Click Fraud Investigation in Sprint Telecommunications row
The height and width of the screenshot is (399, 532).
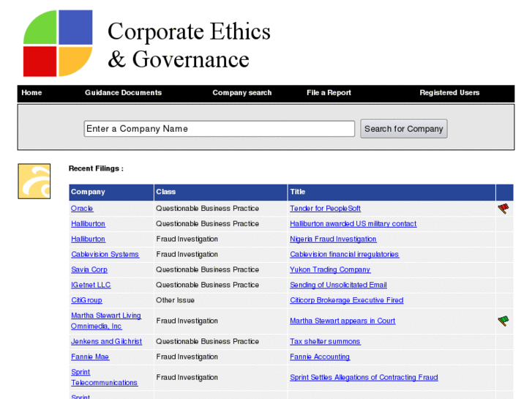coord(187,377)
